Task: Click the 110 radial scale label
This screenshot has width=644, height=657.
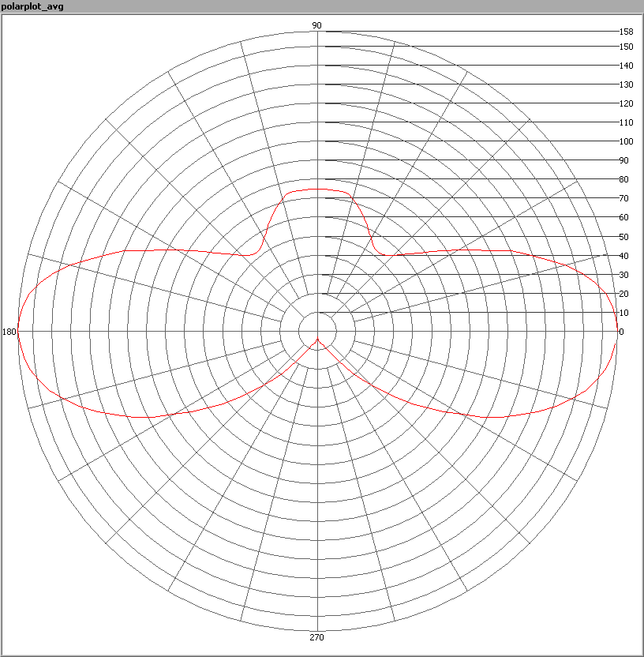Action: [626, 122]
